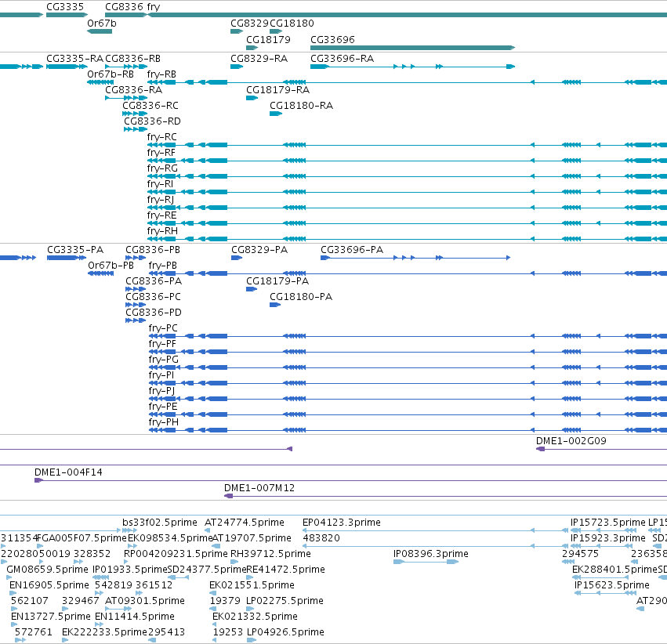
Task: Click the CG8336-RA transcript label
Action: pos(133,90)
